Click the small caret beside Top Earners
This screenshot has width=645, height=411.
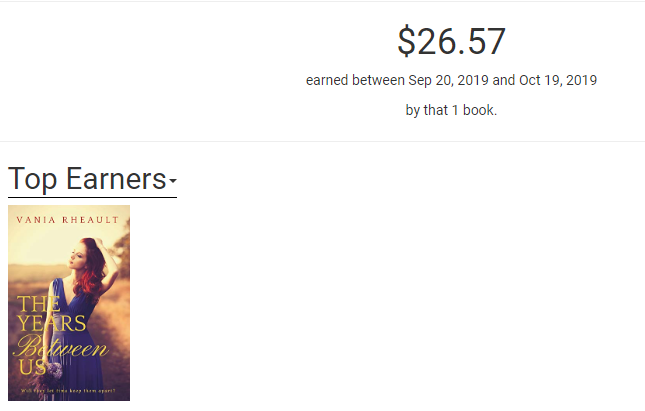point(173,182)
